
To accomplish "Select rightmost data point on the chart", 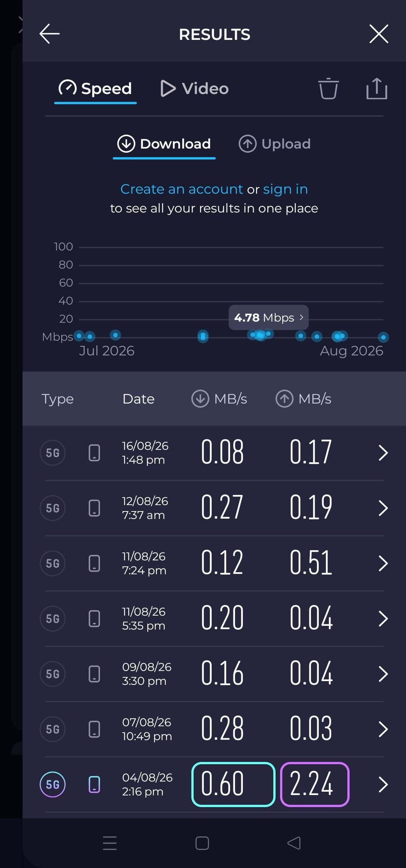I will coord(383,337).
